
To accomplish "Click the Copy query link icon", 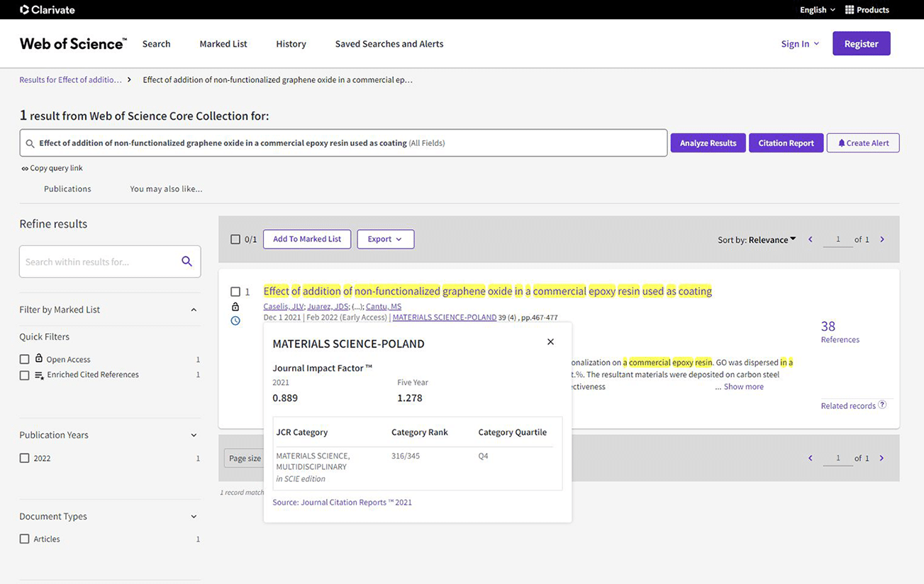I will point(25,169).
